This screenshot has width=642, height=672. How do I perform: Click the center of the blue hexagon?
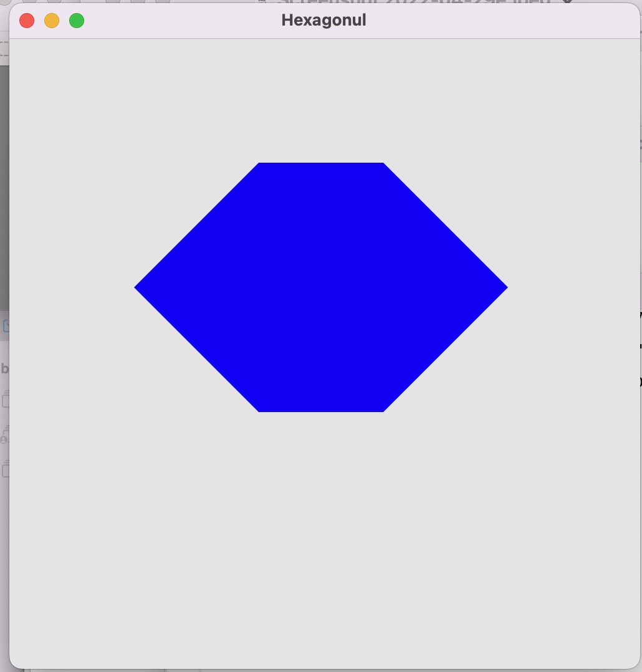point(321,287)
